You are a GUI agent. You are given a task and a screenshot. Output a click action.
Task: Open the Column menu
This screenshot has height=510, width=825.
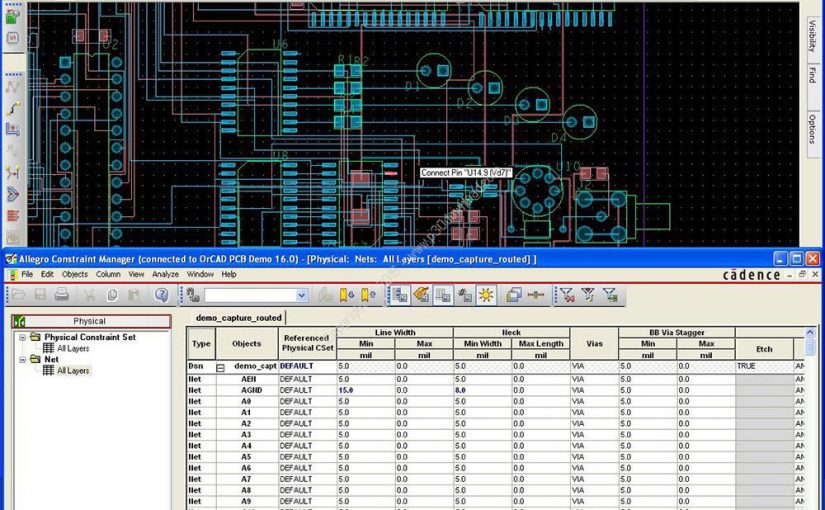[x=108, y=274]
